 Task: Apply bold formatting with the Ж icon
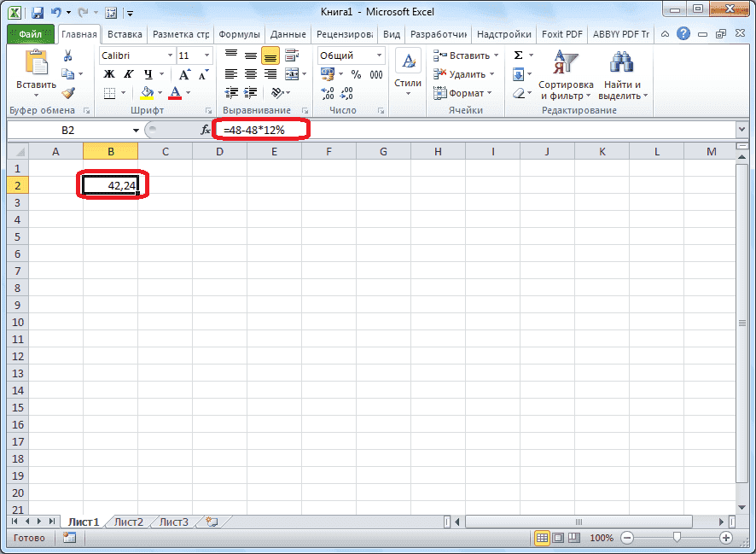point(109,73)
